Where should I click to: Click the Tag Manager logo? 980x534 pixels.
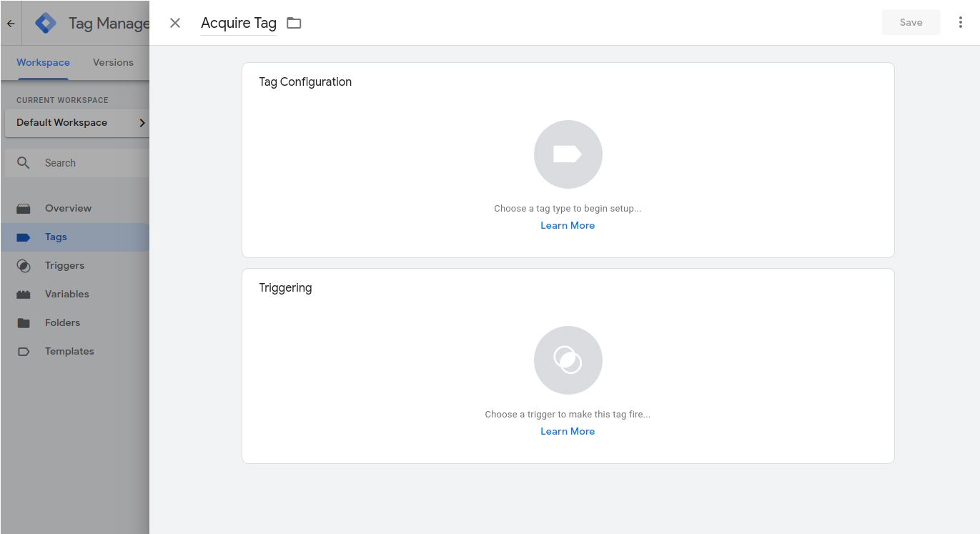46,23
